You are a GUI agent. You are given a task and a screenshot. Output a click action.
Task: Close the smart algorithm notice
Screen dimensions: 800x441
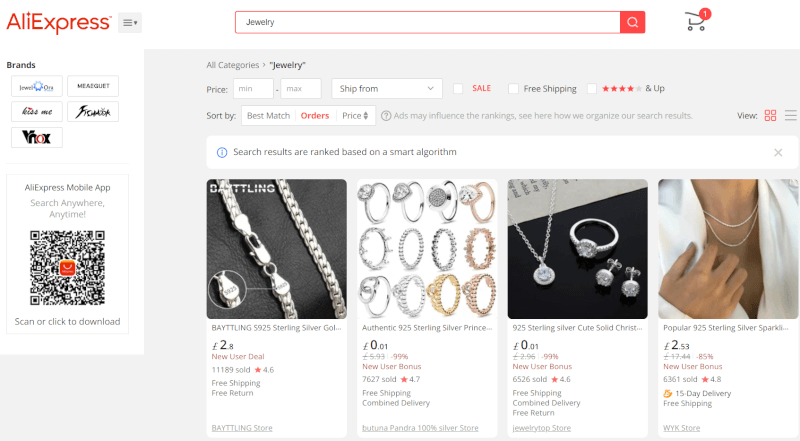[x=778, y=152]
